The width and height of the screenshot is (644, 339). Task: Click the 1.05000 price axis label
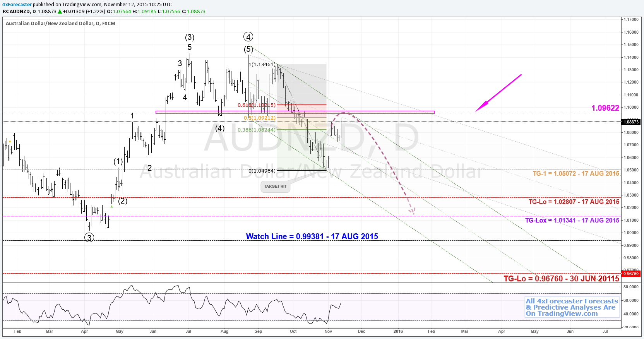(x=631, y=170)
